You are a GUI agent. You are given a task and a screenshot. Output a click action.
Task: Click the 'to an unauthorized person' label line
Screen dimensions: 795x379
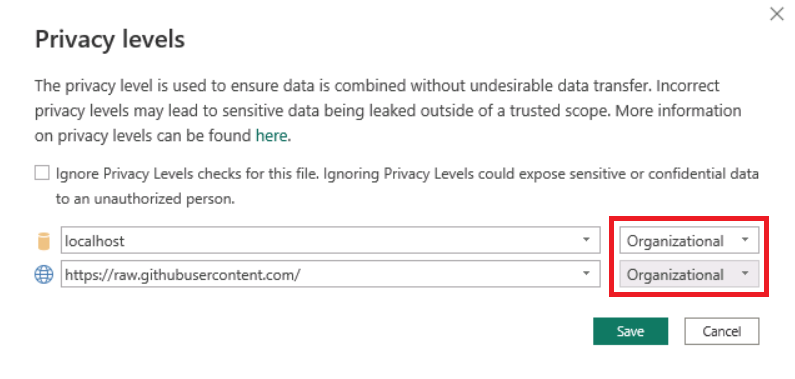[x=145, y=199]
